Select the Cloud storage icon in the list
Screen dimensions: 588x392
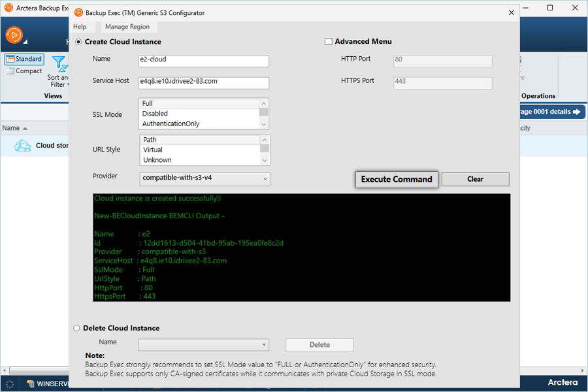(x=23, y=146)
